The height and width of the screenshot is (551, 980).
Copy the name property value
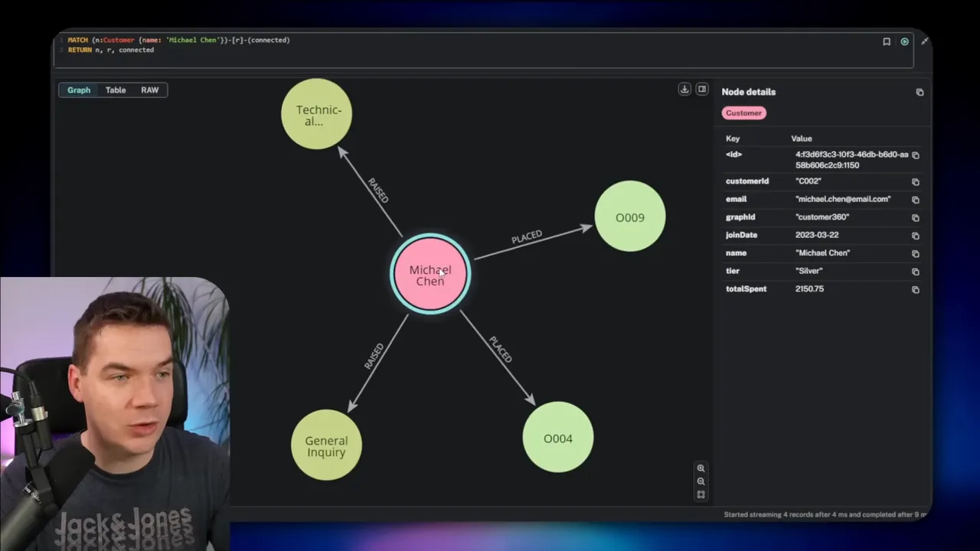click(916, 253)
